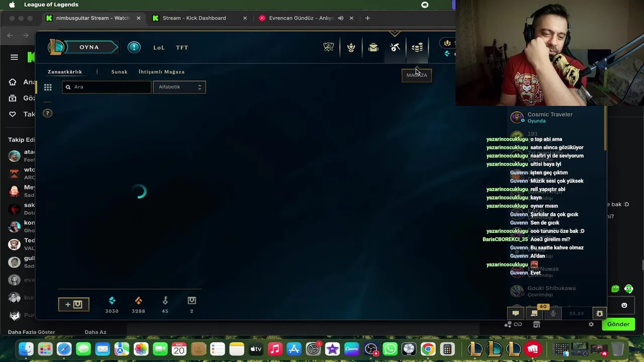Image resolution: width=644 pixels, height=362 pixels.
Task: Click the blue essence icon showing 3030
Action: point(112,300)
